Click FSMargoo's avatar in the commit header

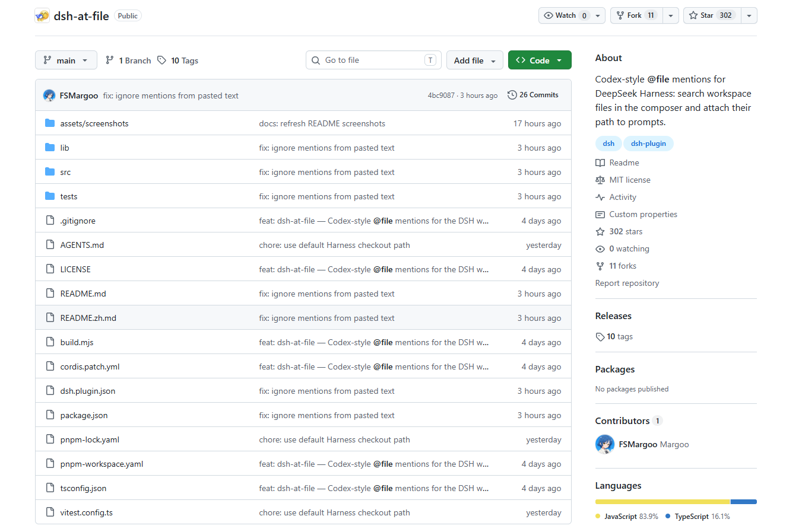click(x=49, y=95)
